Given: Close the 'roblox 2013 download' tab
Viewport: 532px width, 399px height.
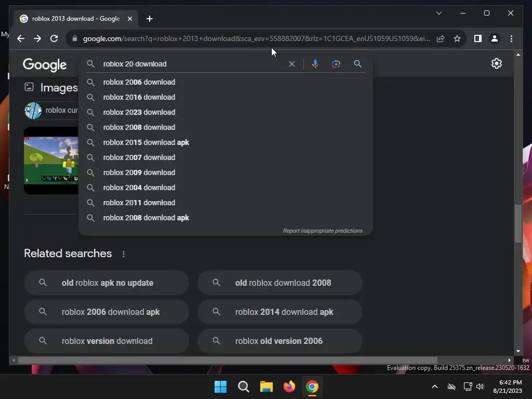Looking at the screenshot, I should [x=129, y=19].
